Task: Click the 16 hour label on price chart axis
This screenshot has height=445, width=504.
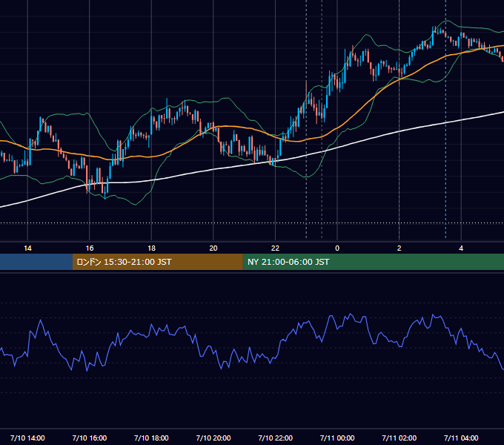Action: (x=90, y=248)
